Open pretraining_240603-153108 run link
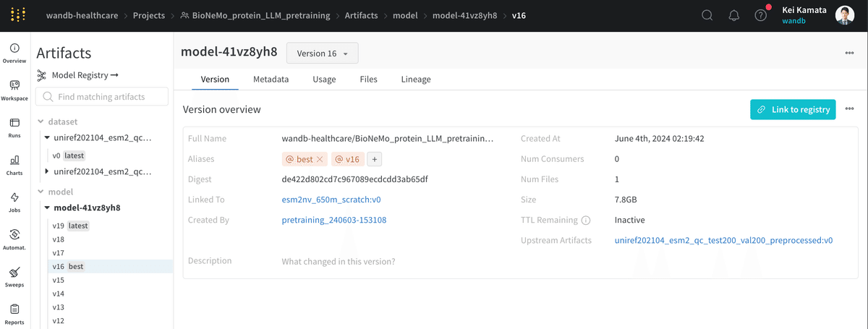Image resolution: width=868 pixels, height=329 pixels. (334, 220)
